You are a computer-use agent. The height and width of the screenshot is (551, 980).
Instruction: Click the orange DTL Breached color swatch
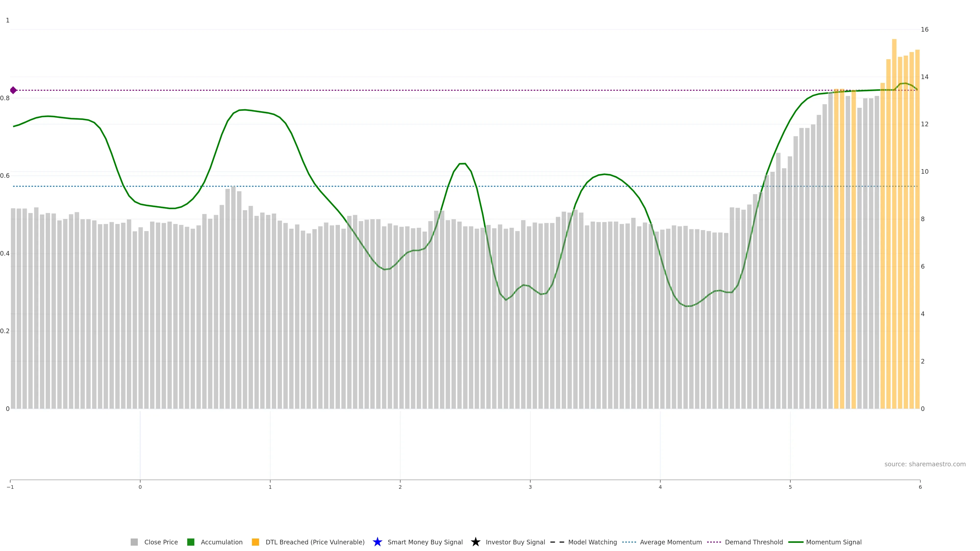tap(256, 542)
